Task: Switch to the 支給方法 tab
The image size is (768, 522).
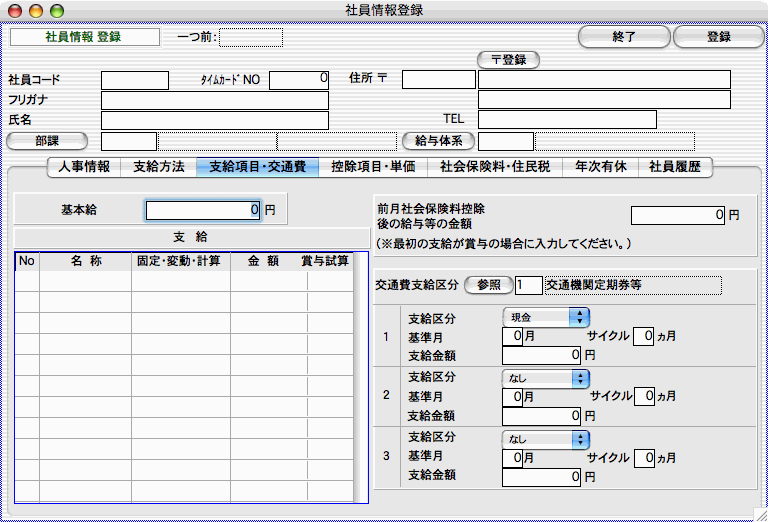Action: pyautogui.click(x=158, y=168)
